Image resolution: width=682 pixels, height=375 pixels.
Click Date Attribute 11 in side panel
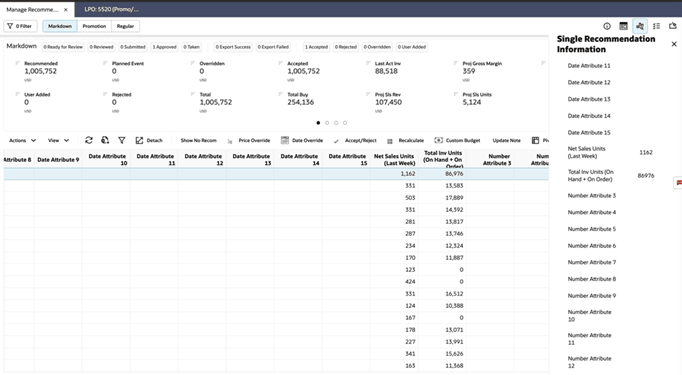(x=589, y=66)
